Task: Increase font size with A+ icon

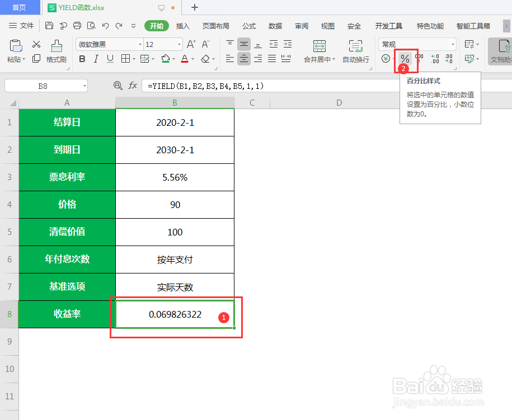Action: coord(191,44)
